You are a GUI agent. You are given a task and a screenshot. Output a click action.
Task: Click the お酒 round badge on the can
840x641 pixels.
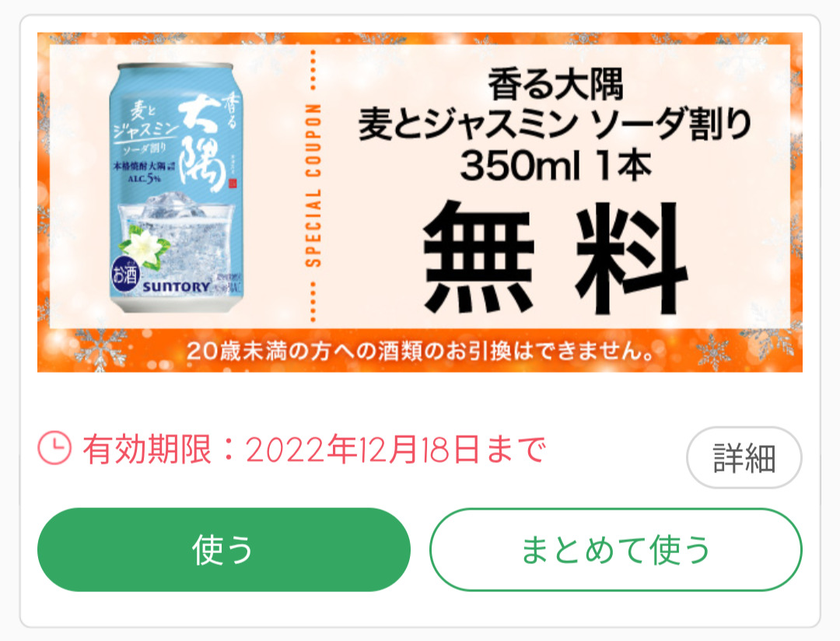124,275
